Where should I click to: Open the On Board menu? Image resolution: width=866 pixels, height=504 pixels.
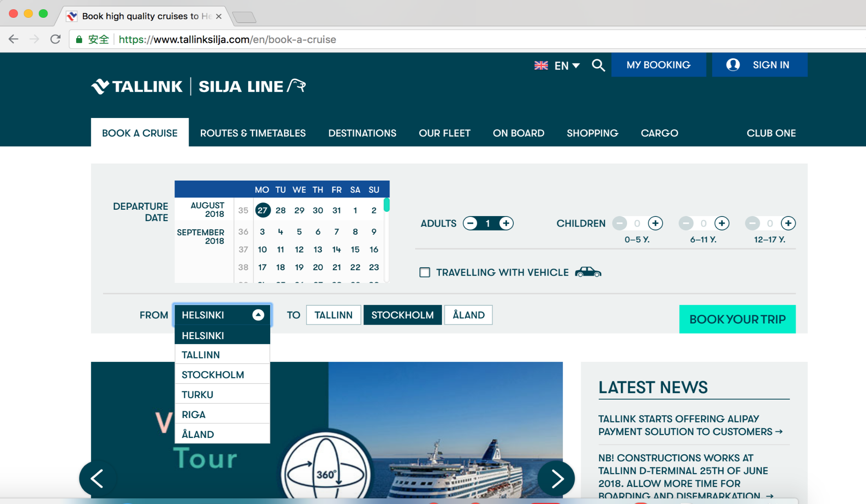tap(518, 133)
